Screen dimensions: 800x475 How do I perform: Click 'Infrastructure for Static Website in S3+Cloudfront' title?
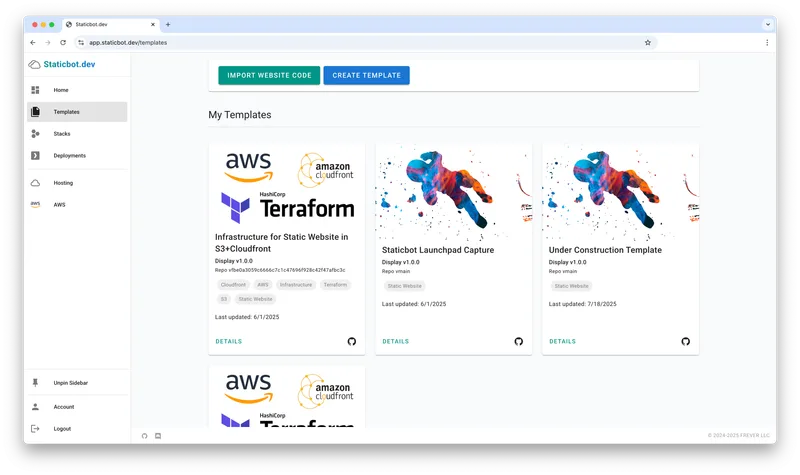tap(282, 243)
